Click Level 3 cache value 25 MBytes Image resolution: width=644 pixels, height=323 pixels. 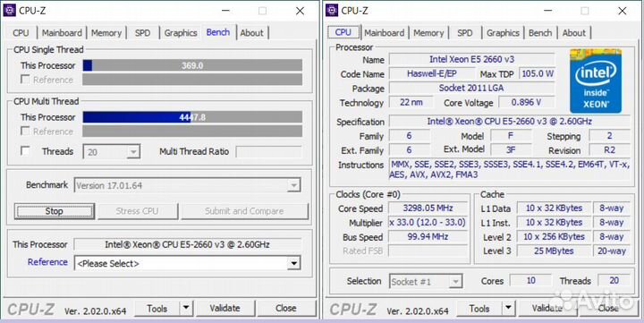pyautogui.click(x=554, y=251)
